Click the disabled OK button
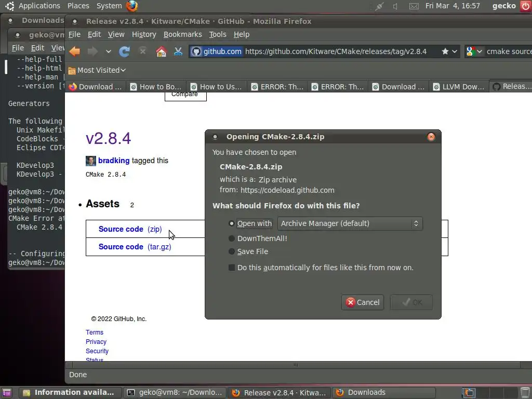Viewport: 532px width, 399px height. (411, 302)
